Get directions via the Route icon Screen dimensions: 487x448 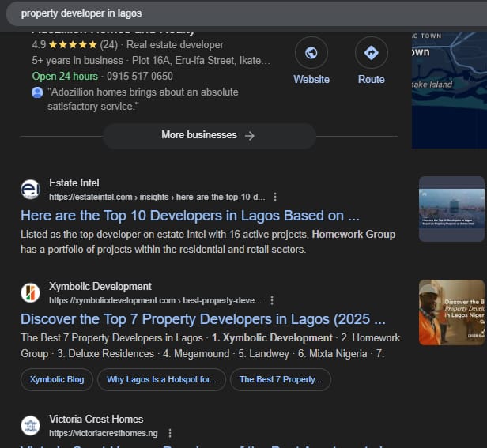pos(371,53)
